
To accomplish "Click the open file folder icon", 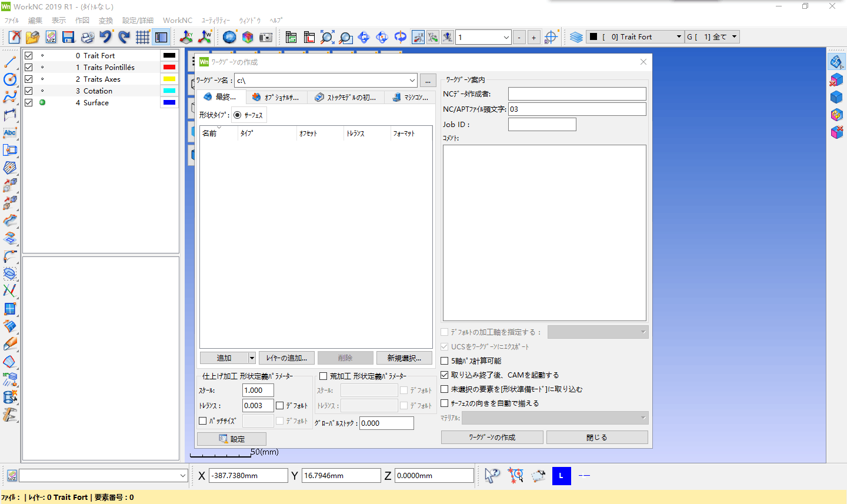I will tap(32, 37).
